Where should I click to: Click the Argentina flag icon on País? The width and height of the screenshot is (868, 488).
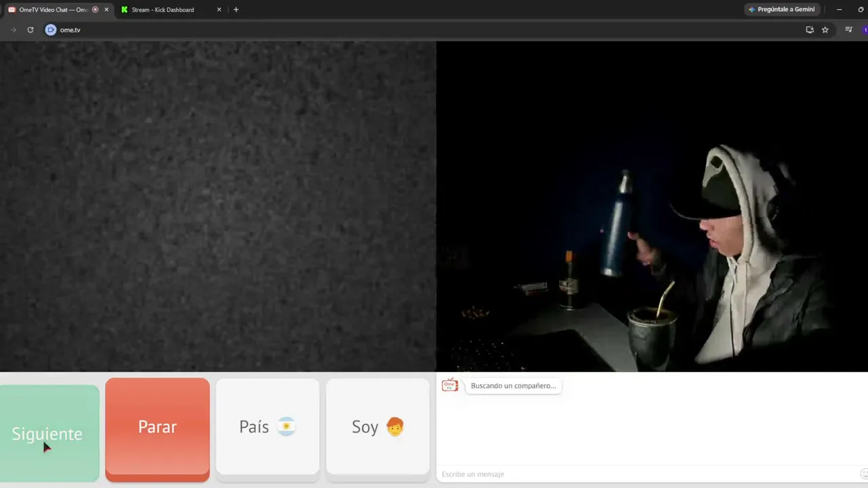(x=286, y=427)
